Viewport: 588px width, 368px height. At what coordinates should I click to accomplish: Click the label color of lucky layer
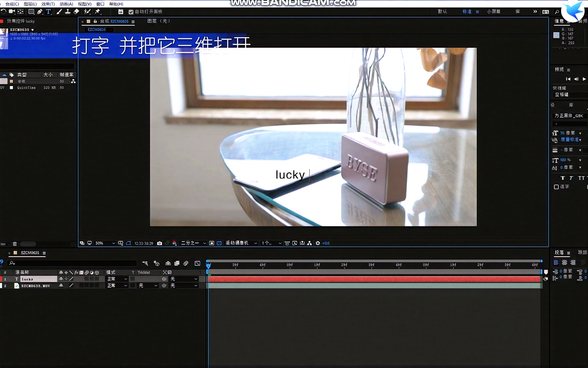1,279
